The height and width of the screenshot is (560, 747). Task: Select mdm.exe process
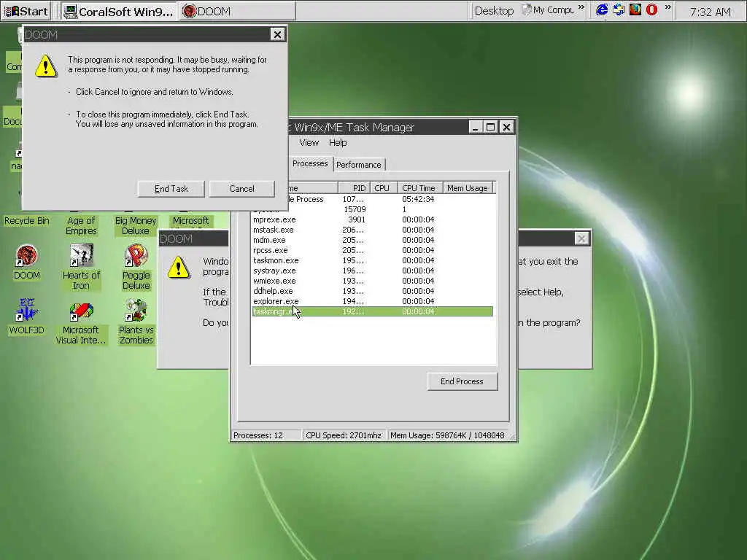pyautogui.click(x=372, y=240)
